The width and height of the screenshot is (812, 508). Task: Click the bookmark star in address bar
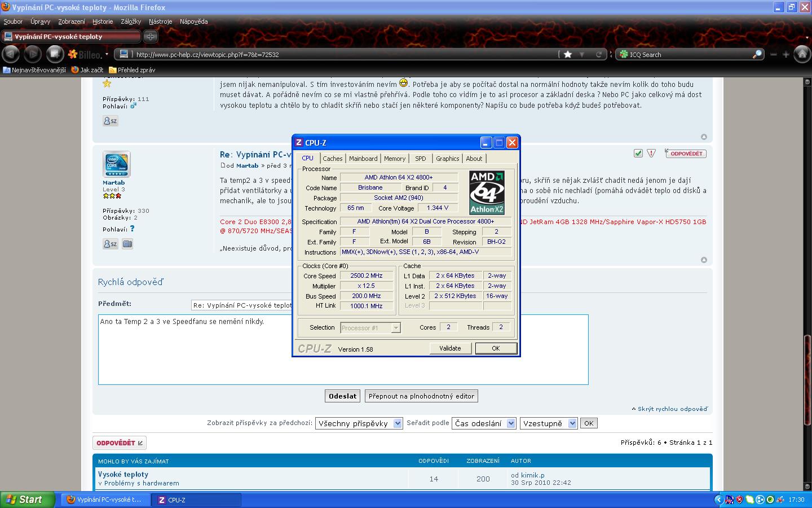[568, 54]
